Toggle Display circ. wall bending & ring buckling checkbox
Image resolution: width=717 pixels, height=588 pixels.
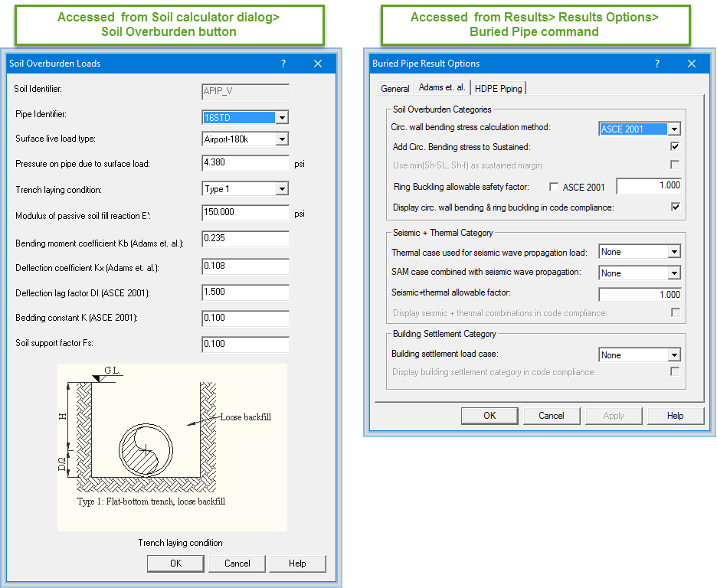coord(675,207)
